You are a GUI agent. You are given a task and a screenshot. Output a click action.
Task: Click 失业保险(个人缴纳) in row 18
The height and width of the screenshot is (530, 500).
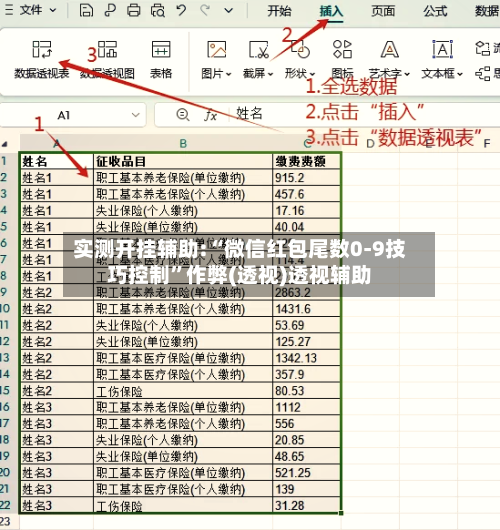(x=183, y=440)
